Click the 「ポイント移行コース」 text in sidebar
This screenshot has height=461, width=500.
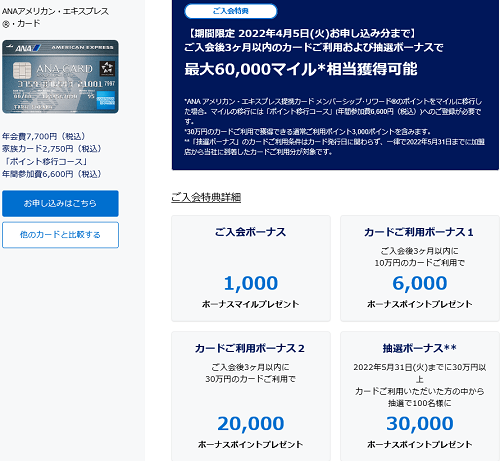pyautogui.click(x=46, y=162)
